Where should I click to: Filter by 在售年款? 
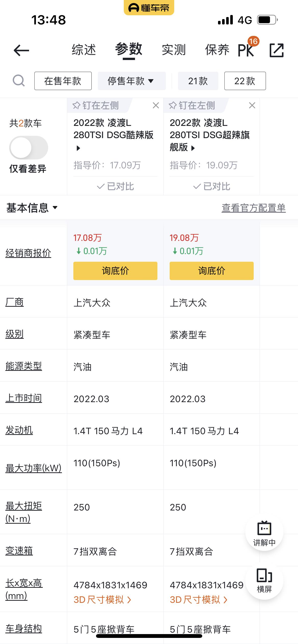pyautogui.click(x=63, y=81)
